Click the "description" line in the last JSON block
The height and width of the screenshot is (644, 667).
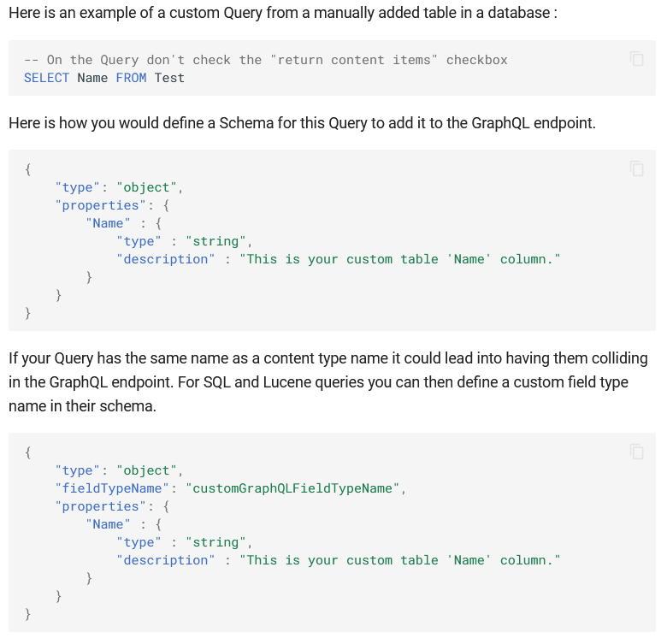[338, 560]
